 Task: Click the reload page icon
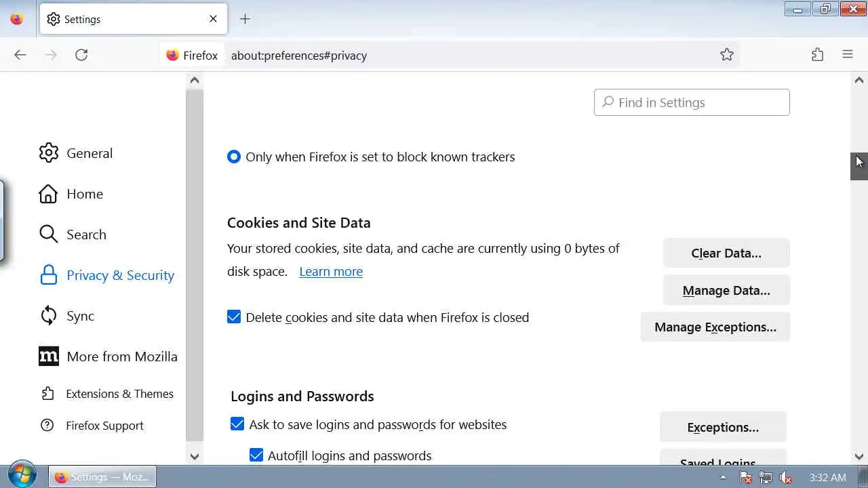tap(81, 55)
